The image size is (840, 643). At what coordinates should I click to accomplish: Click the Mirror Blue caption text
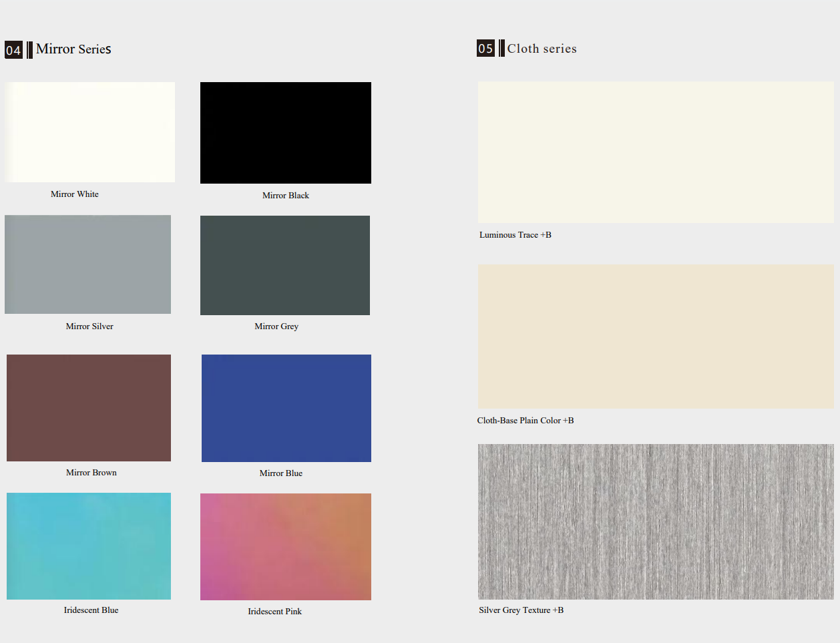[x=281, y=473]
